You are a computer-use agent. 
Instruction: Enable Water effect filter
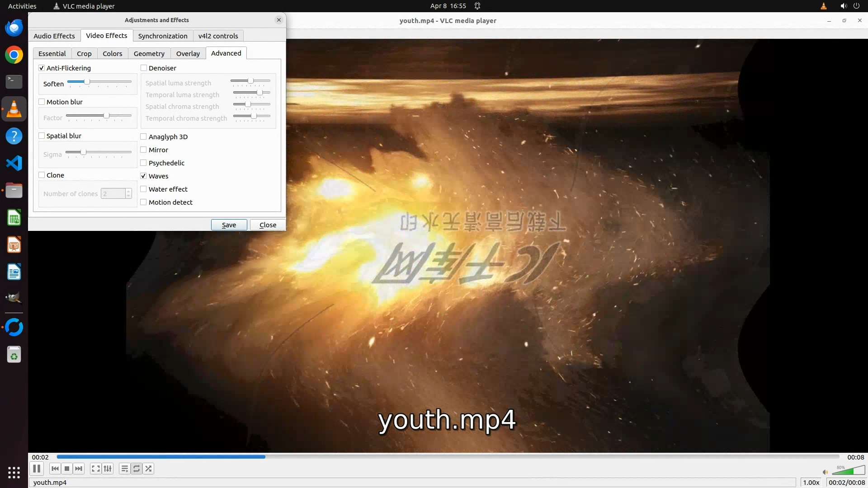143,189
